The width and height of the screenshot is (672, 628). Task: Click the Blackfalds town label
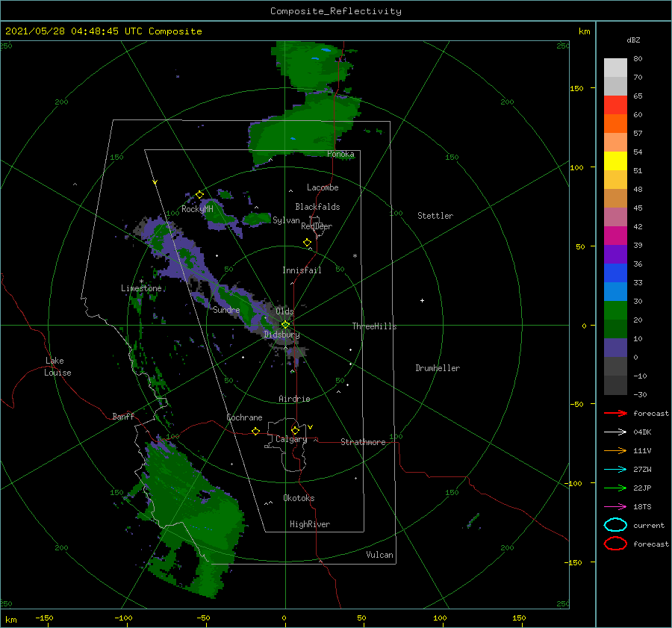(x=317, y=207)
